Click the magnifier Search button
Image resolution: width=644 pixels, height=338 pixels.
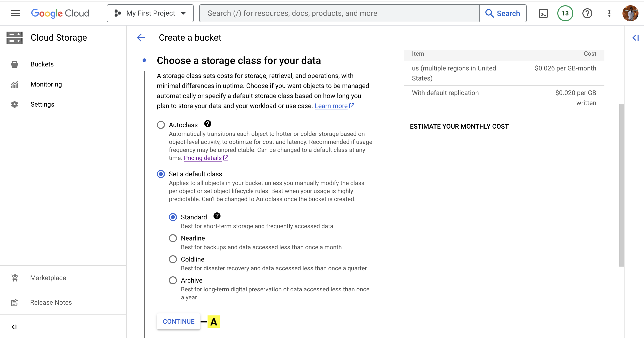click(x=503, y=13)
